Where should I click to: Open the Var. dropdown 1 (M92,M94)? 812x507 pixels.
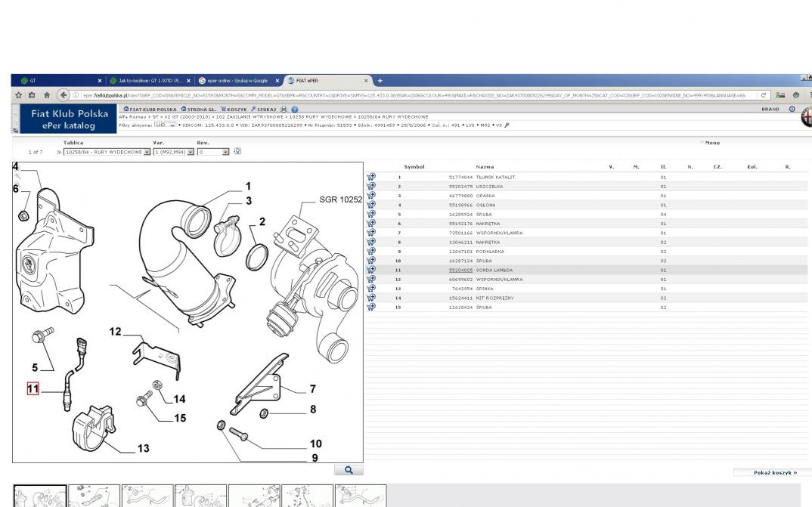coord(173,152)
